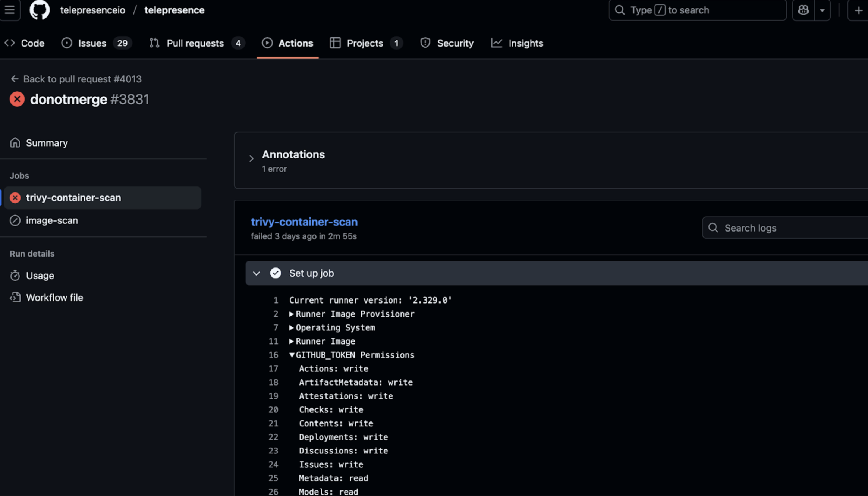Open the trivy-container-scan heading link
The width and height of the screenshot is (868, 496).
304,222
